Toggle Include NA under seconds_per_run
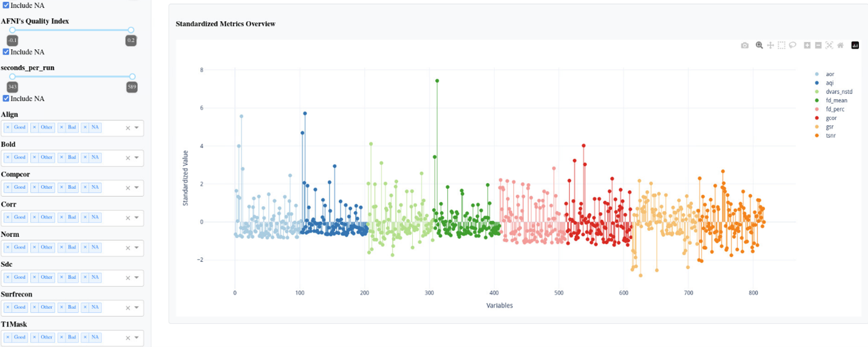This screenshot has height=347, width=868. point(6,98)
